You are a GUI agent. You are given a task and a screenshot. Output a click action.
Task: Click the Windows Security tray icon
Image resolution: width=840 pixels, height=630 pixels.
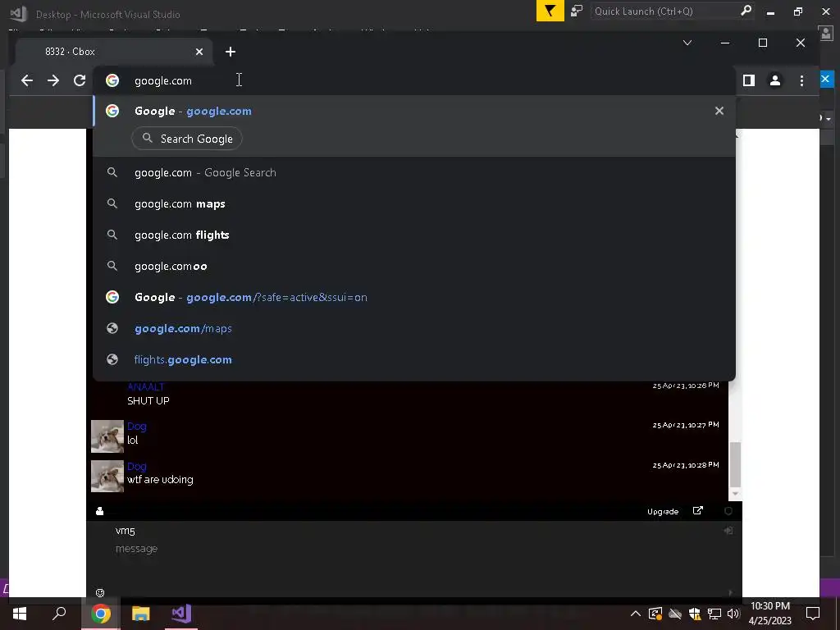tap(695, 614)
